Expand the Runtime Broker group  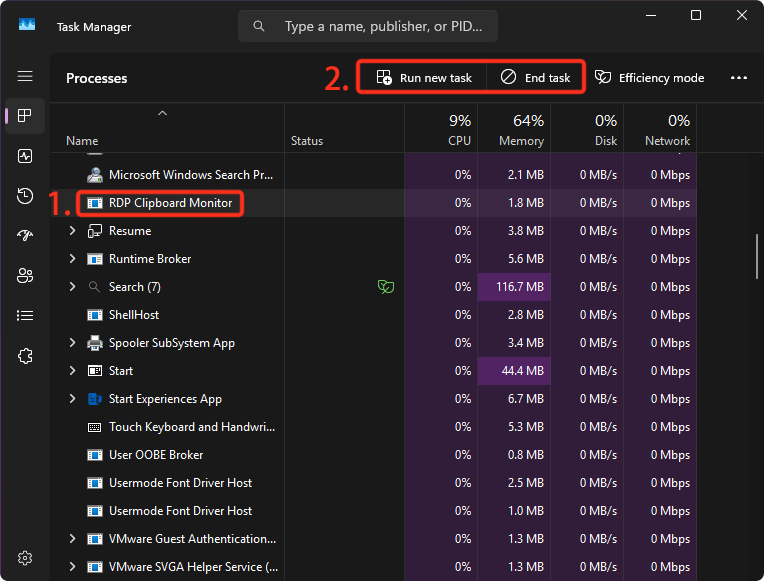72,259
